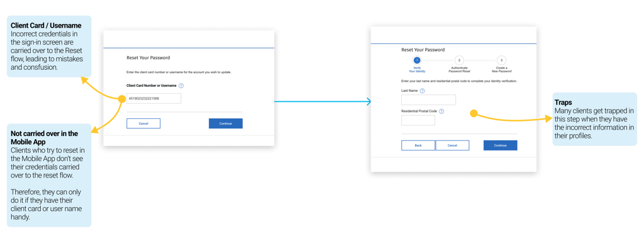Click the Residential Postal Code input field
The width and height of the screenshot is (644, 243).
coord(418,120)
